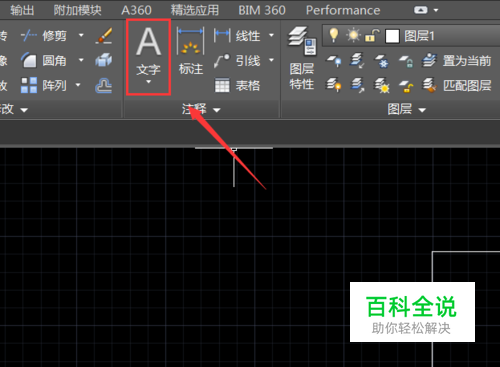
Task: Open the ribbon minimize options dropdown arrow
Action: pyautogui.click(x=436, y=10)
